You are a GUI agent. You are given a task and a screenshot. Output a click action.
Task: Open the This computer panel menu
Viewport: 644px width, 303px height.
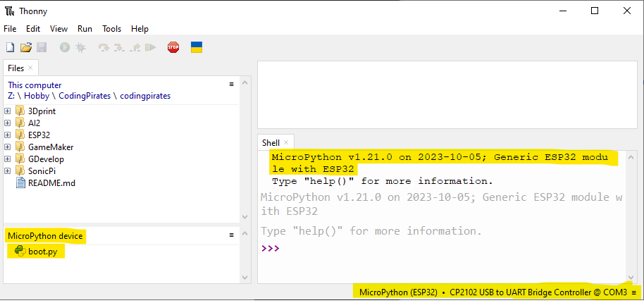(x=231, y=84)
